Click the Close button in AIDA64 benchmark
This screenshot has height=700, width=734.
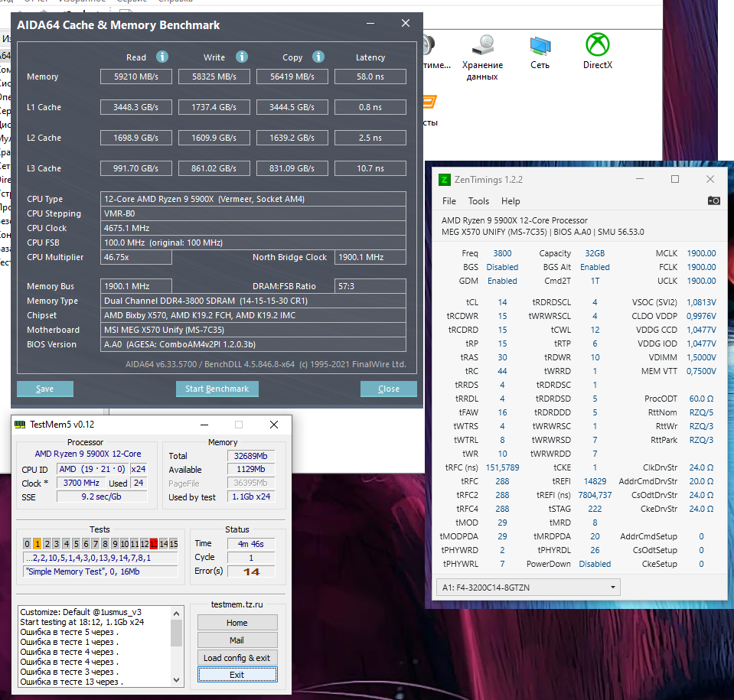click(x=389, y=389)
